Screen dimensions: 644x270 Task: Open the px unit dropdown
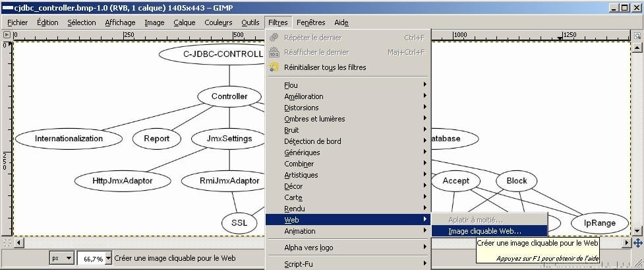click(x=61, y=258)
